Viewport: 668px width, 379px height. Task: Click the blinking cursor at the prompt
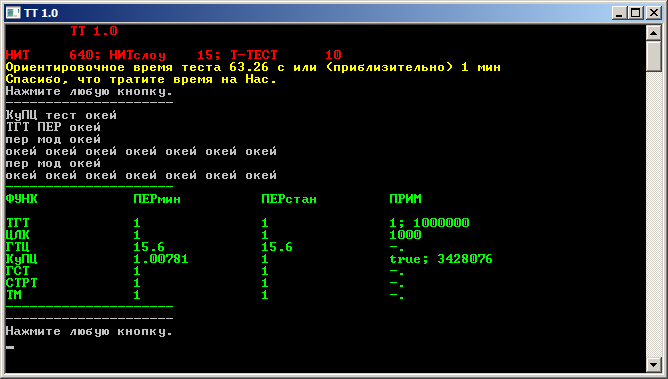pos(10,347)
